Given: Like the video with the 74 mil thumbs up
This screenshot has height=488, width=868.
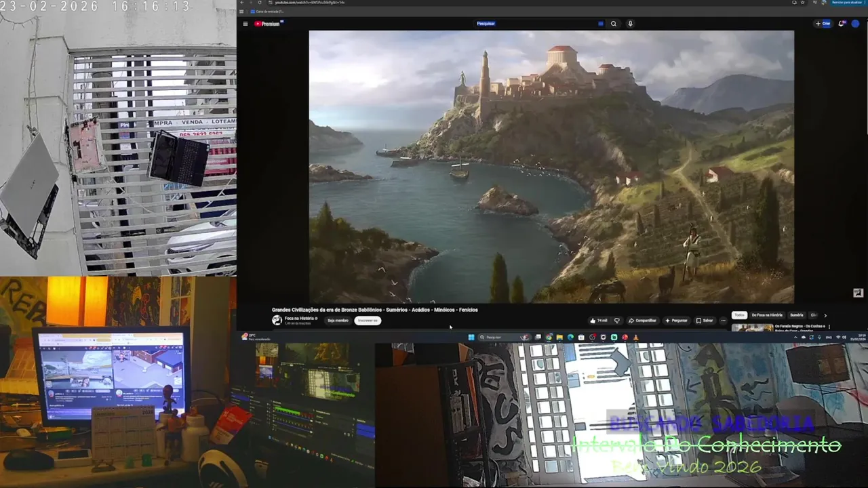Looking at the screenshot, I should tap(599, 321).
